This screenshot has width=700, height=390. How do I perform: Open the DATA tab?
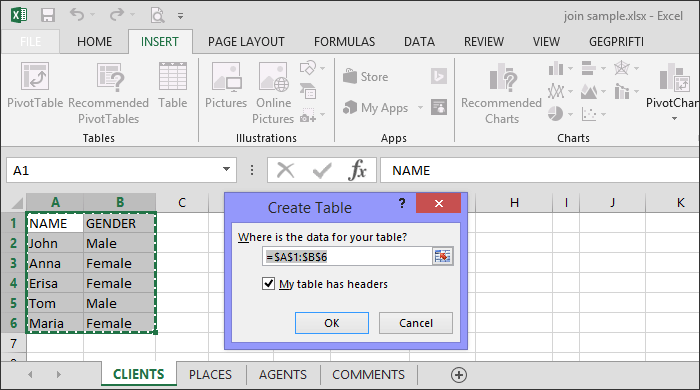pos(419,42)
